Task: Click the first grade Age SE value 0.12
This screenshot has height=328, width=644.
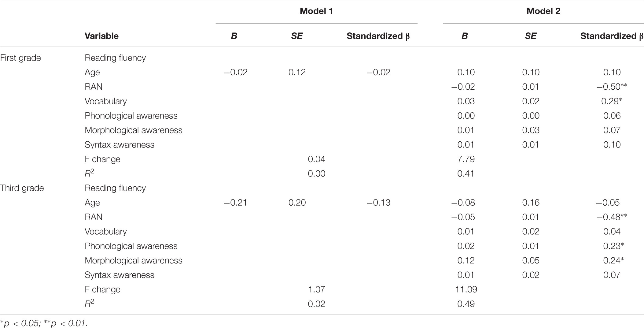Action: tap(297, 72)
